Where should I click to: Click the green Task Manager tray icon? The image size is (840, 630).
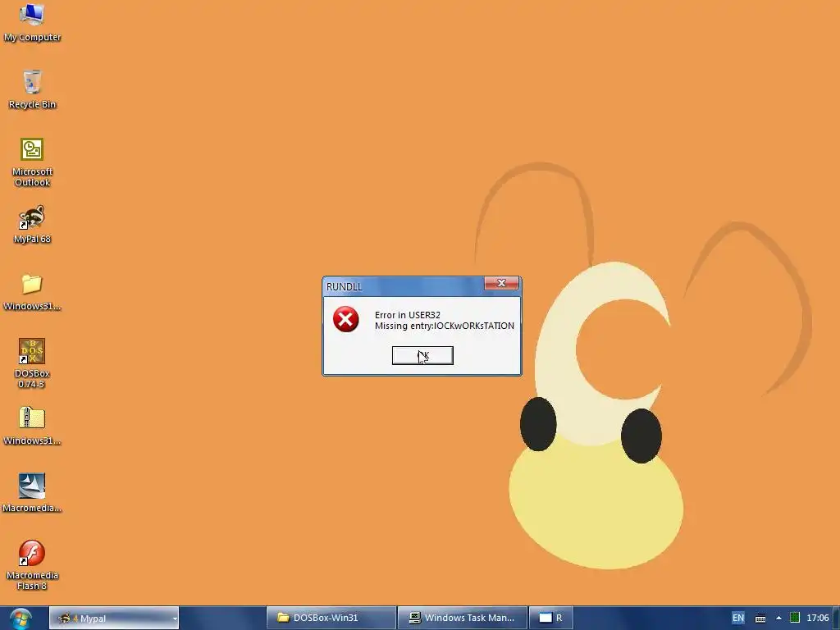795,618
